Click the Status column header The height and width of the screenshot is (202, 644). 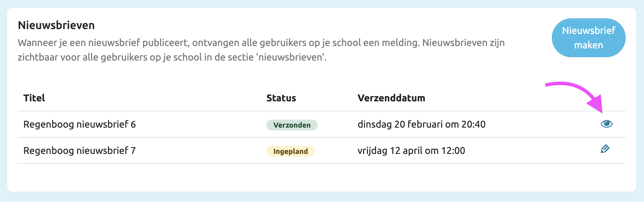[x=281, y=98]
